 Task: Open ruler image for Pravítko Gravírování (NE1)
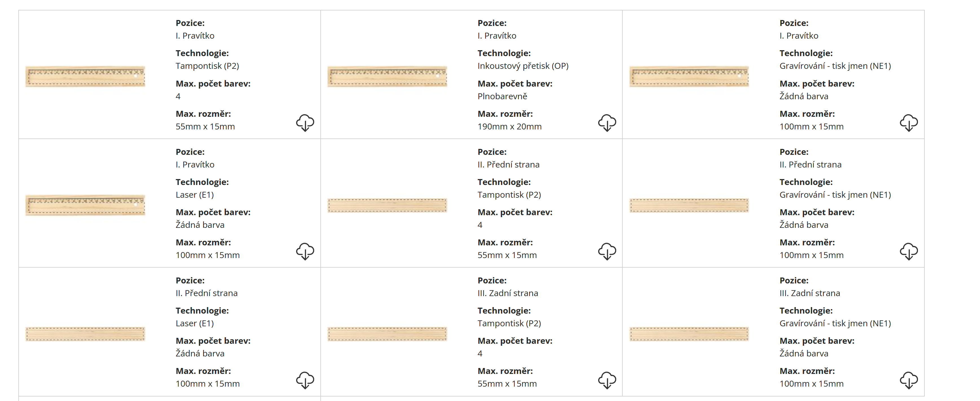click(689, 76)
